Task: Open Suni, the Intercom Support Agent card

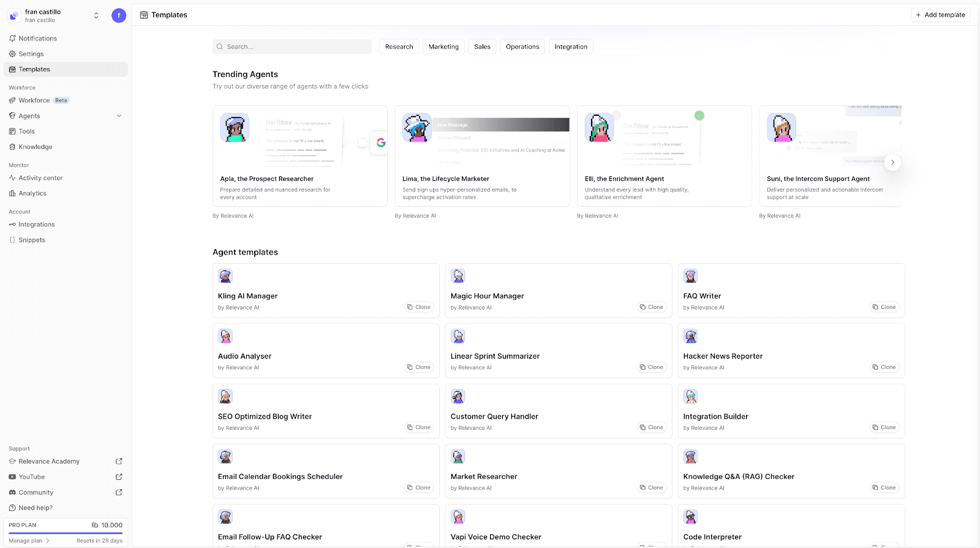Action: 831,156
